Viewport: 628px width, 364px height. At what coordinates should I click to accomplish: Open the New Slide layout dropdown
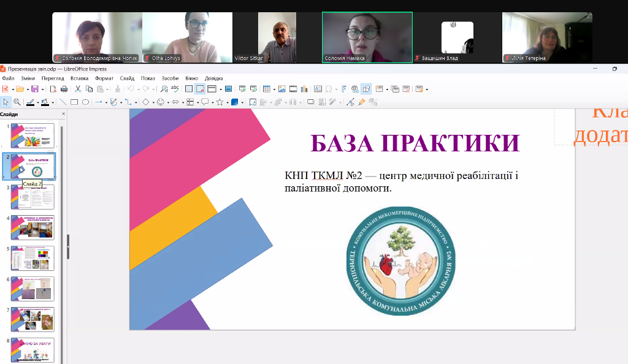click(x=387, y=89)
